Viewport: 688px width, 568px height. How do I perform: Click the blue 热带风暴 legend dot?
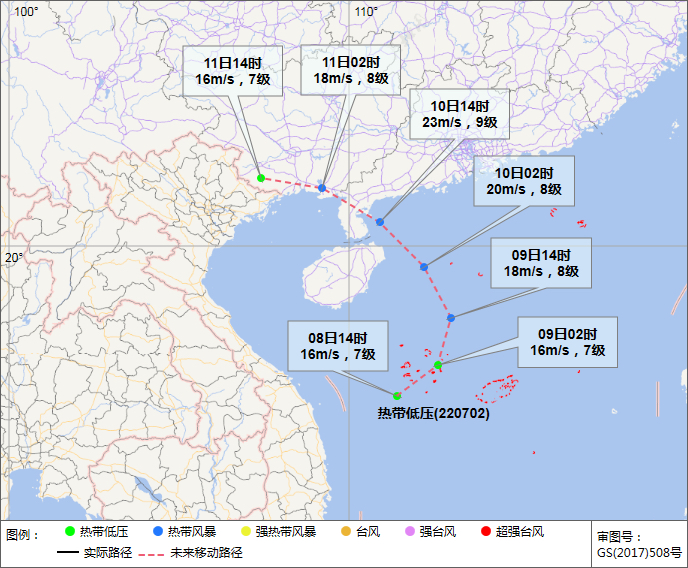coord(158,531)
